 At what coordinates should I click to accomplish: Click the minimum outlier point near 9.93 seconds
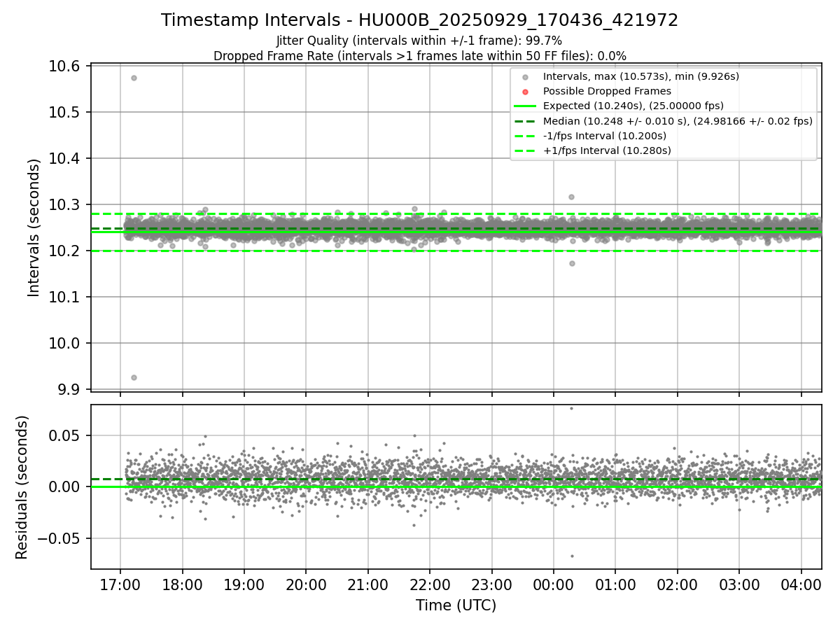click(134, 377)
